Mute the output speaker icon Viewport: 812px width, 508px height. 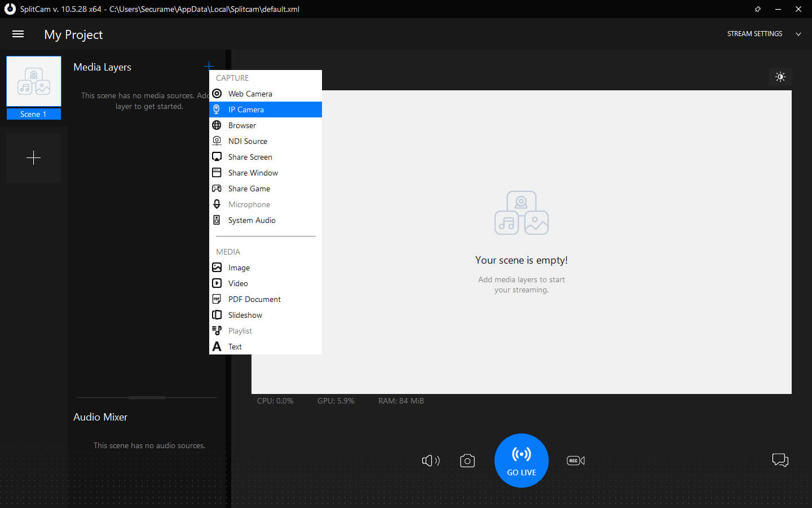431,461
